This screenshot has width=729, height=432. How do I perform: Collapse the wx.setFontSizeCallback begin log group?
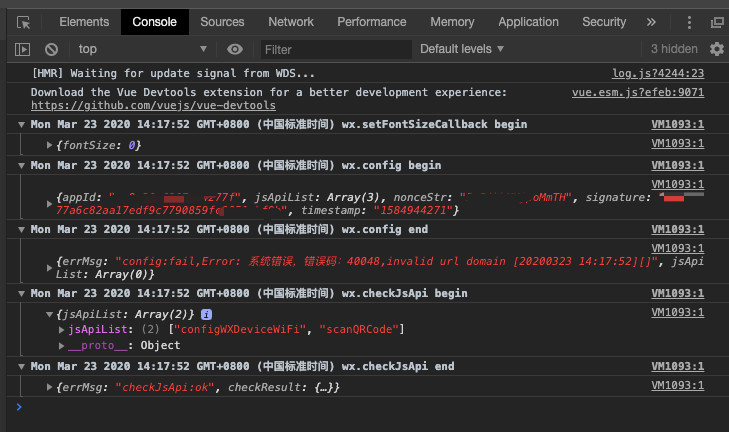[x=21, y=125]
